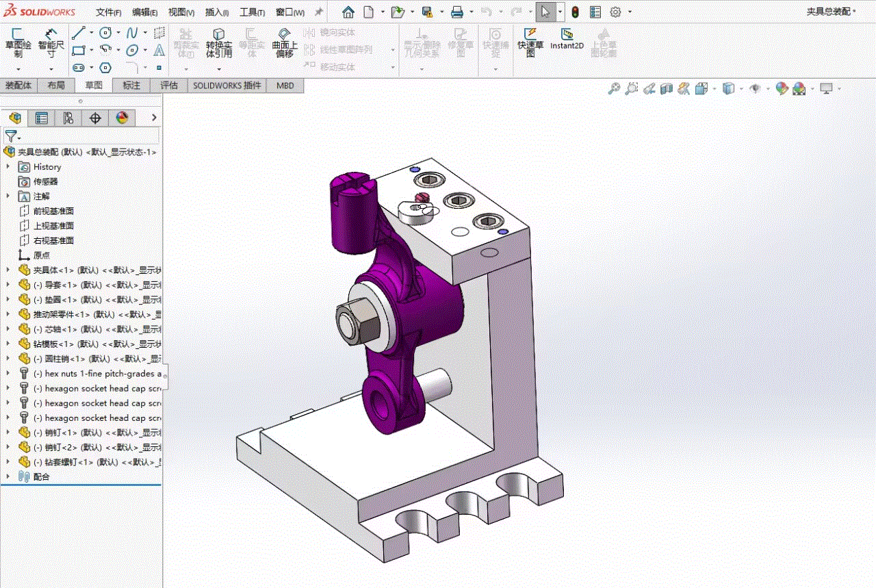876x588 pixels.
Task: Select the Instant2D tool
Action: tap(567, 38)
